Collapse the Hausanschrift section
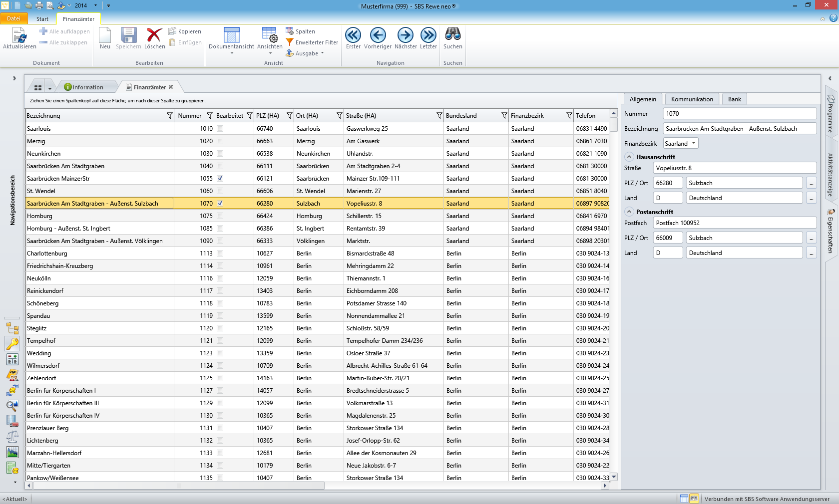Viewport: 839px width, 504px height. 629,157
